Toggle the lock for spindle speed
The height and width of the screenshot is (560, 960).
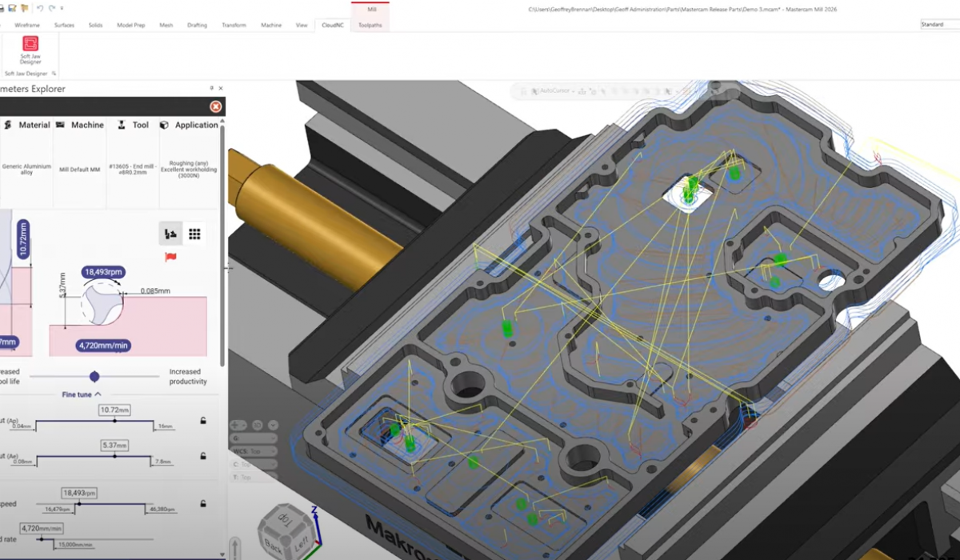(x=203, y=504)
